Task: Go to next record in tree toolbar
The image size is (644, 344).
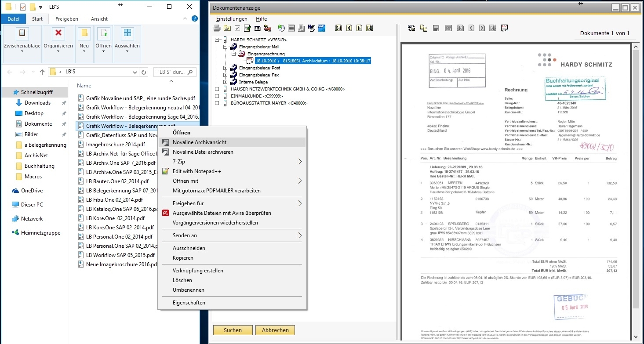Action: [x=359, y=29]
